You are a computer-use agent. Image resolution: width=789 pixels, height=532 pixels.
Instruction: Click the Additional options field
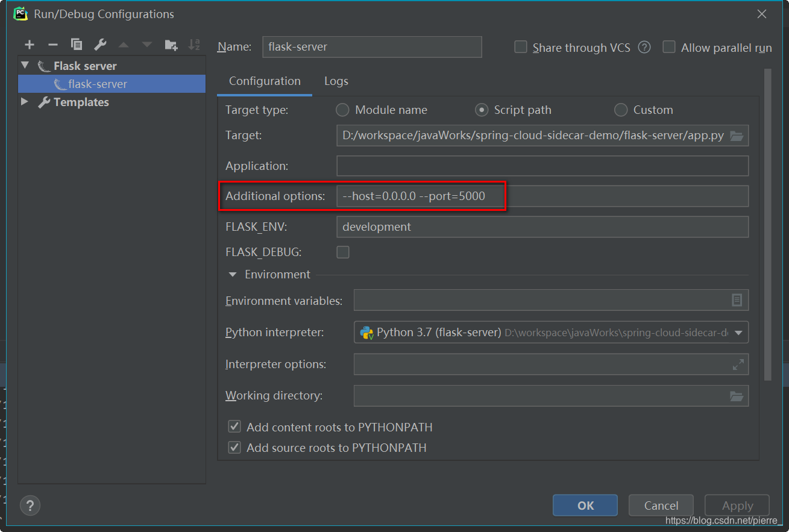click(x=542, y=196)
